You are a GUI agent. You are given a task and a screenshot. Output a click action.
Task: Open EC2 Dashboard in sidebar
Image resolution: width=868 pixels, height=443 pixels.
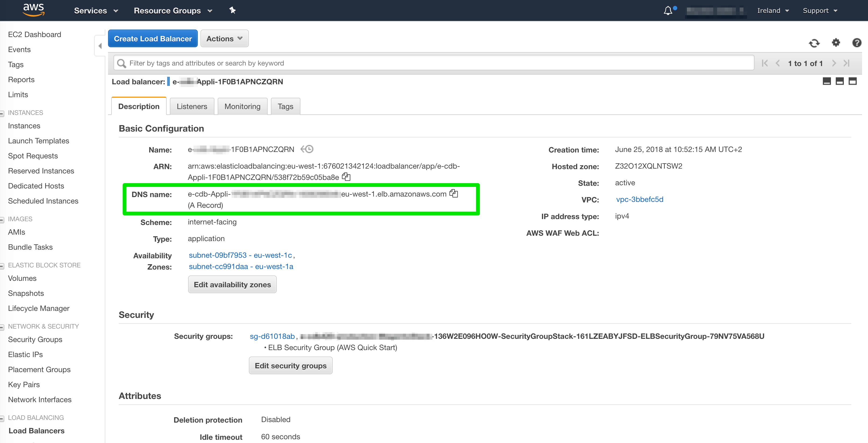(x=34, y=34)
